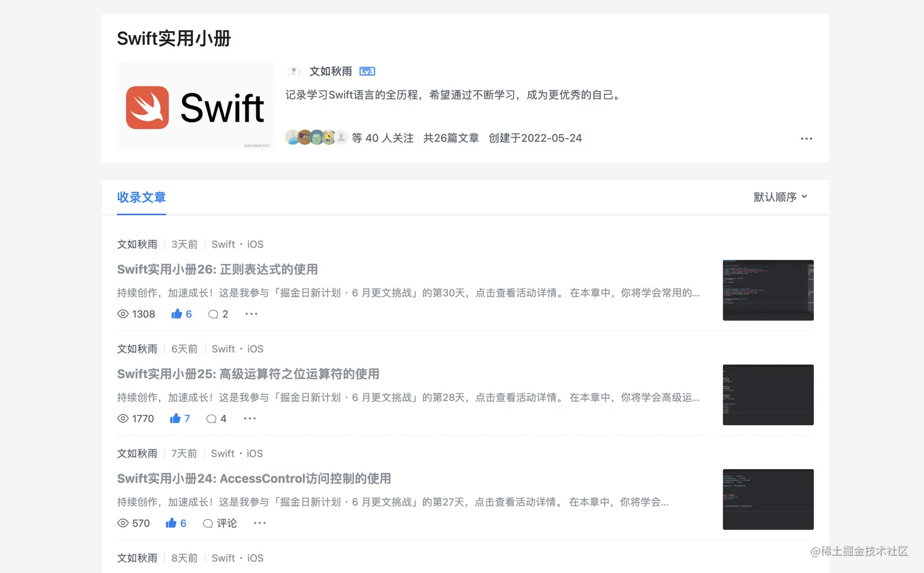Open thumbnail of Swift实用小册26 article
Image resolution: width=924 pixels, height=573 pixels.
(x=768, y=290)
